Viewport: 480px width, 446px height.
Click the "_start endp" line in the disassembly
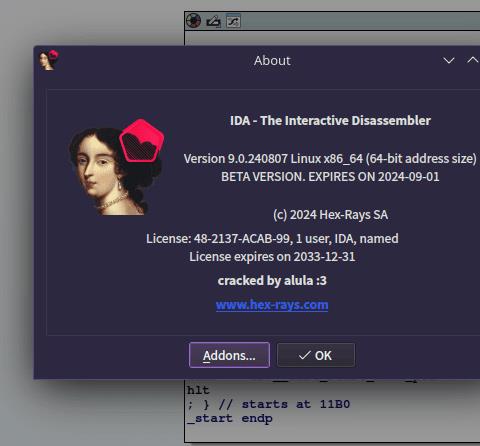[230, 419]
